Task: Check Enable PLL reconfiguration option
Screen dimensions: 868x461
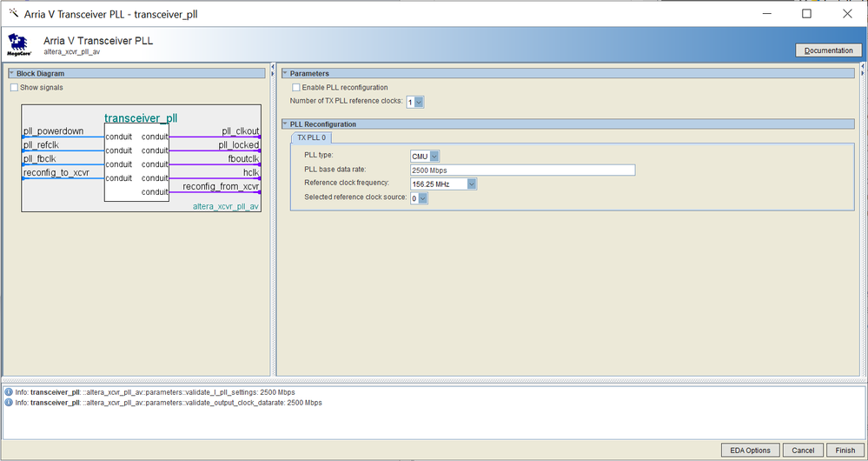Action: click(296, 88)
